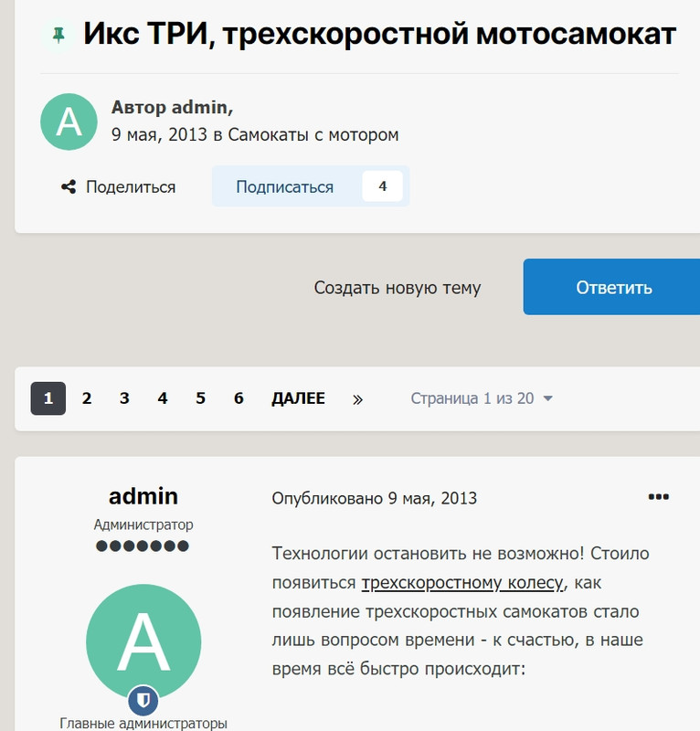Jump to last page via double-chevron
The width and height of the screenshot is (700, 731).
click(357, 399)
